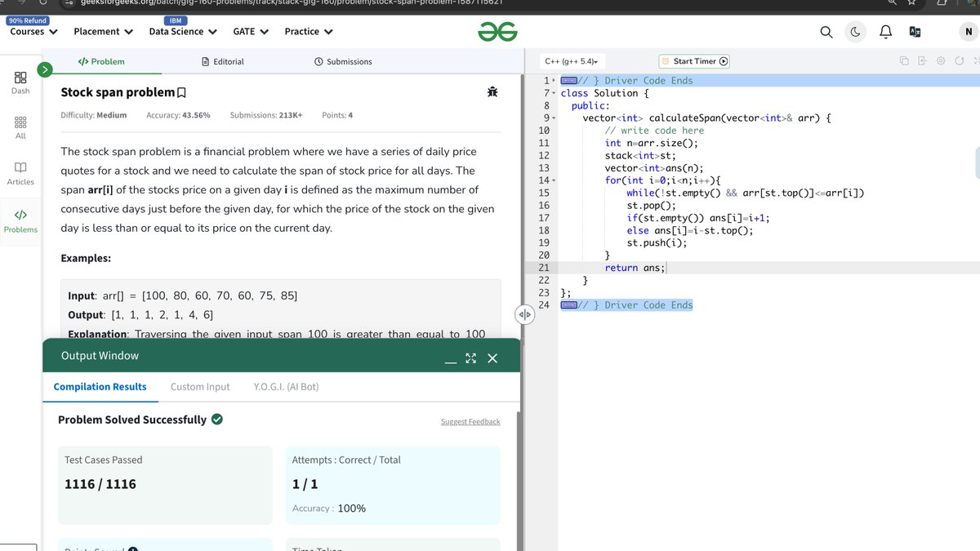Open the C++ (g++ 5.4) language dropdown
The image size is (980, 551).
tap(572, 61)
